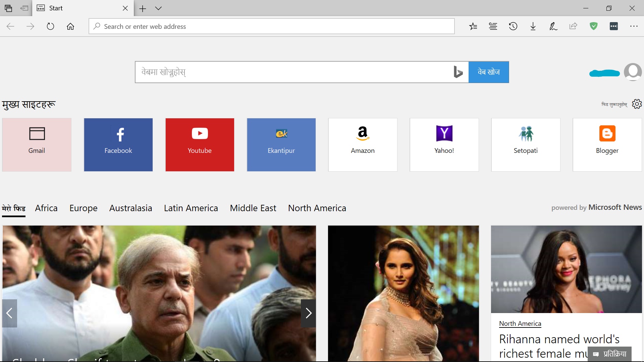Open the Favorites star icon
Viewport: 644px width, 362px height.
click(x=473, y=26)
